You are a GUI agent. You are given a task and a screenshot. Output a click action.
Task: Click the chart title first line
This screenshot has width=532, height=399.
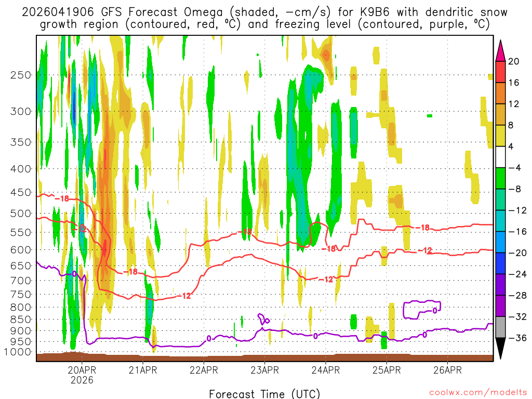(264, 12)
